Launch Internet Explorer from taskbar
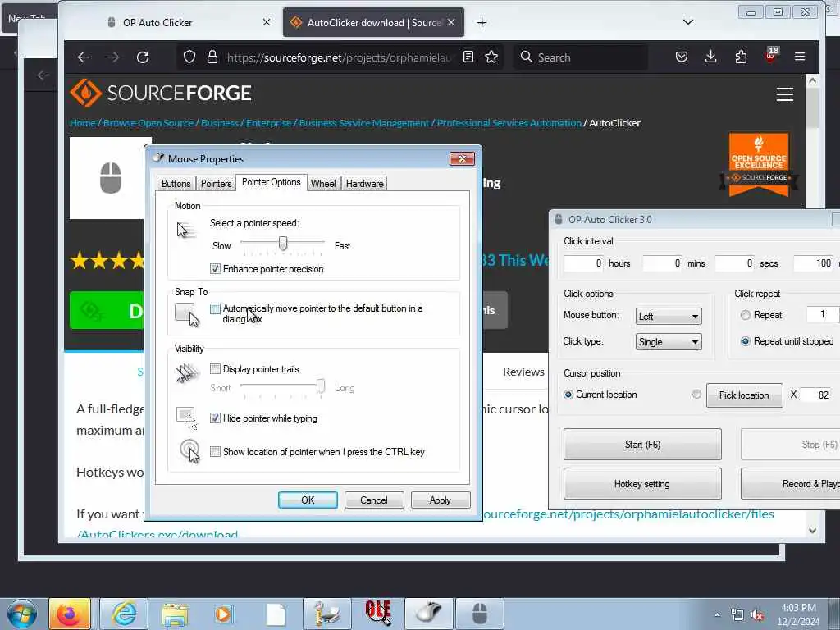Screen dimensions: 840x630 (125, 614)
